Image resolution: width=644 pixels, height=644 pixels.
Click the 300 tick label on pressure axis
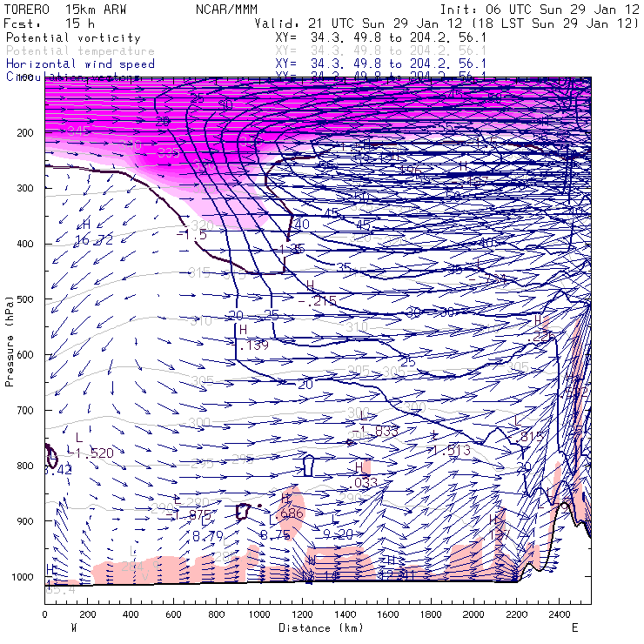pos(25,188)
